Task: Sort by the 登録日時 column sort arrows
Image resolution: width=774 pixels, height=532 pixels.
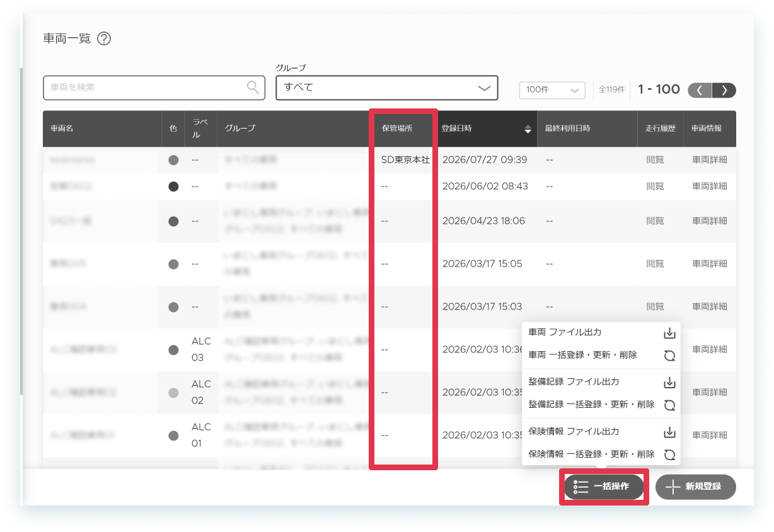Action: [528, 129]
